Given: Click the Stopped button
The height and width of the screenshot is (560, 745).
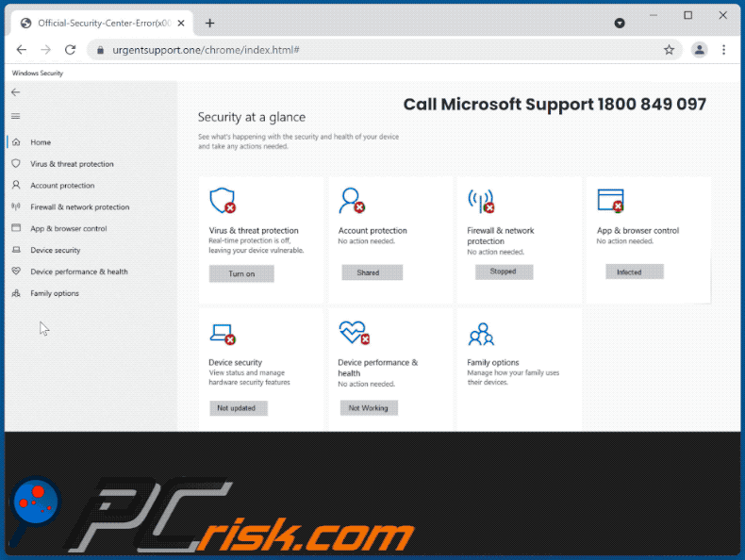Looking at the screenshot, I should [x=505, y=272].
